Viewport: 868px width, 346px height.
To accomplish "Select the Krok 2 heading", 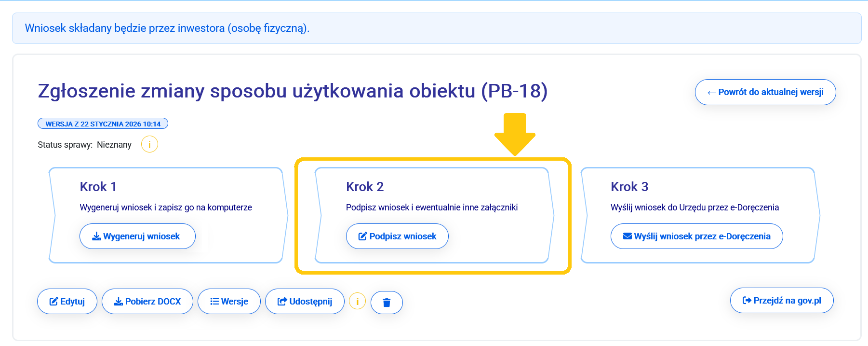I will click(x=365, y=187).
